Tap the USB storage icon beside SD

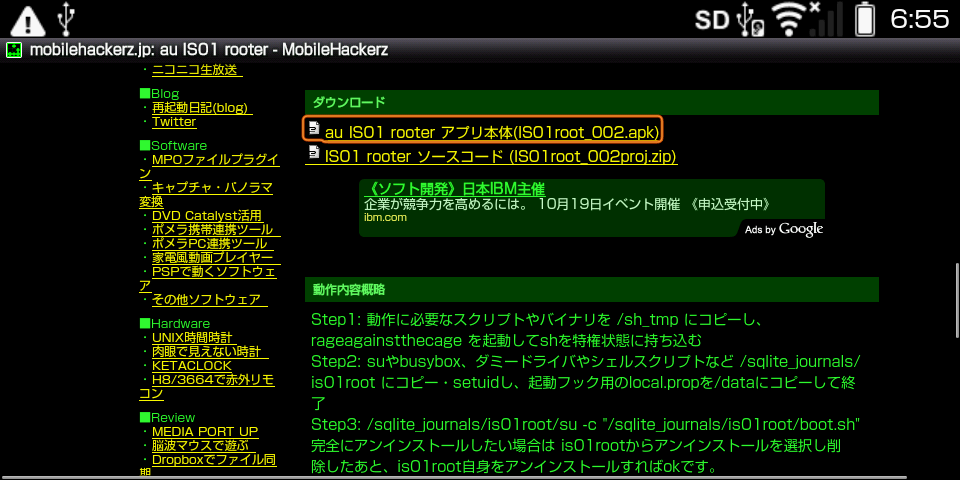click(751, 20)
